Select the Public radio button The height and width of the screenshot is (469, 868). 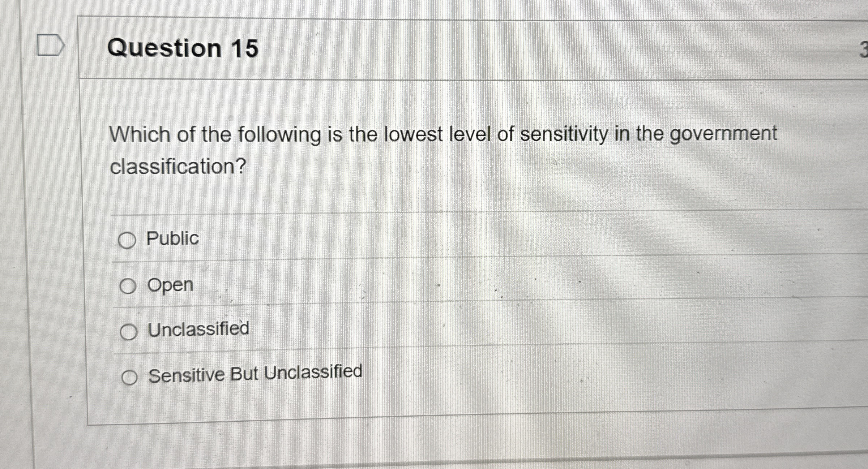point(128,239)
